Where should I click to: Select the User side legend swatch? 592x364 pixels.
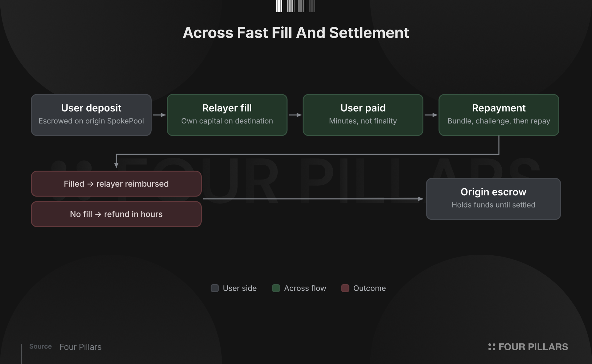coord(215,288)
